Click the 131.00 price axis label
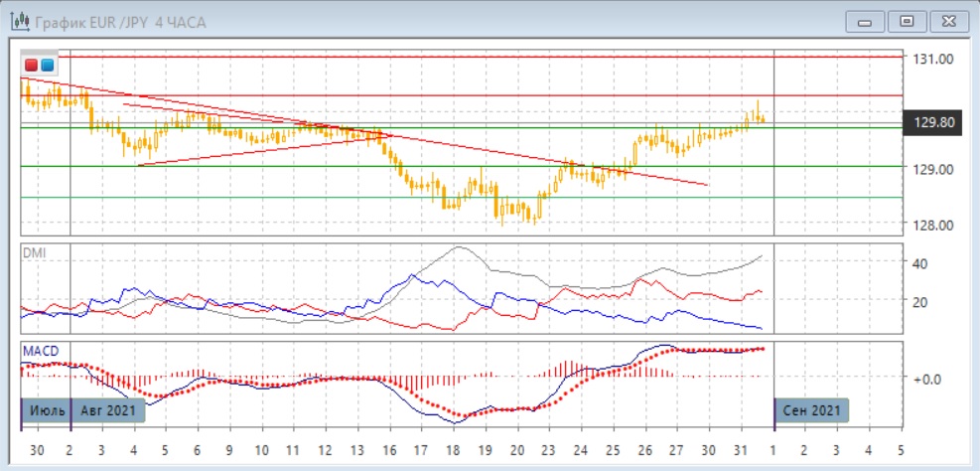Image resolution: width=980 pixels, height=471 pixels. [x=933, y=59]
